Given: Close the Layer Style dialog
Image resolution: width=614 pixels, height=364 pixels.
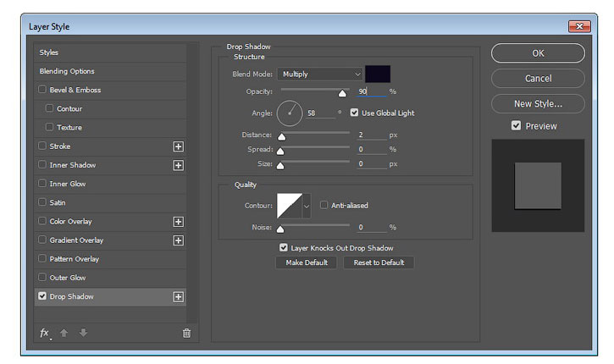Looking at the screenshot, I should pos(579,26).
